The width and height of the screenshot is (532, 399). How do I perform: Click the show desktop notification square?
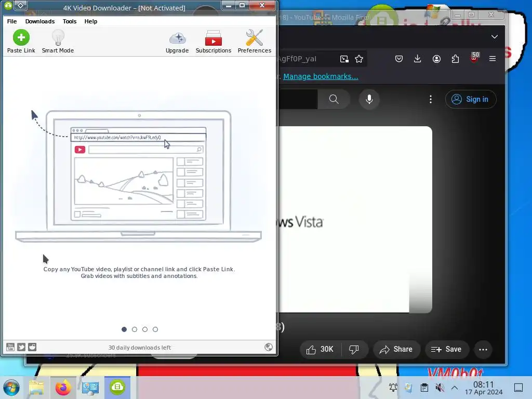coord(518,388)
